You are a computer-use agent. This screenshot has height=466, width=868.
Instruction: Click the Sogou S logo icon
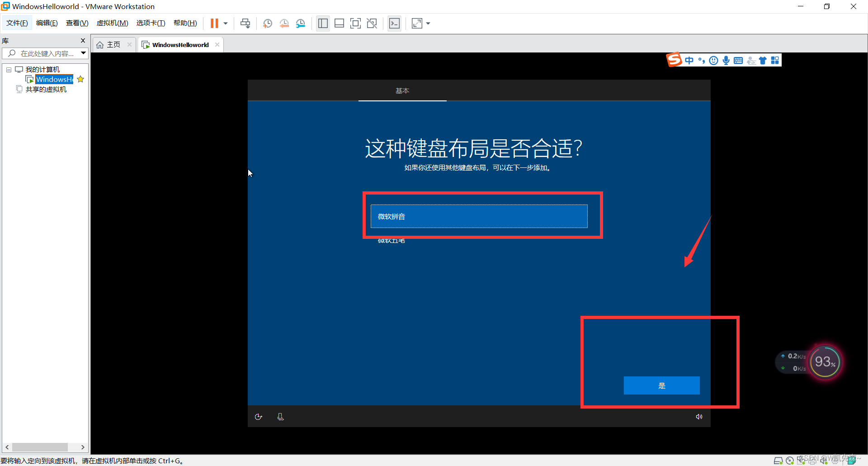tap(674, 60)
